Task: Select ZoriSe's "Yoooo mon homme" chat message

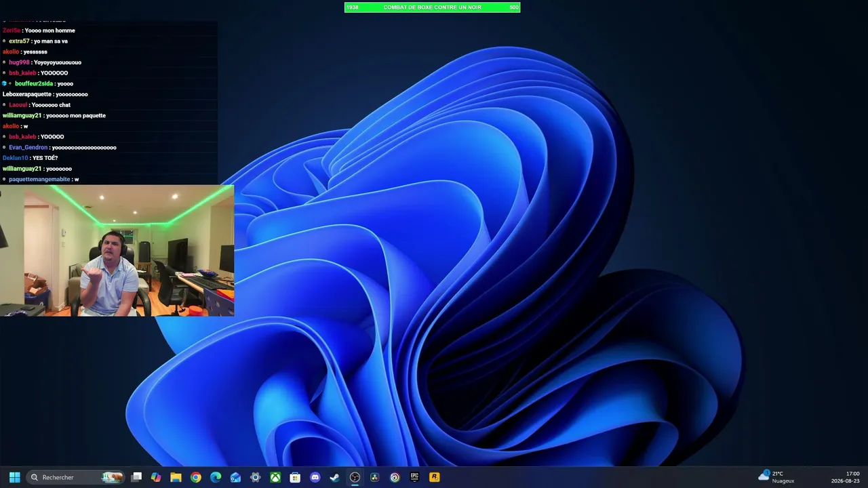Action: (39, 30)
